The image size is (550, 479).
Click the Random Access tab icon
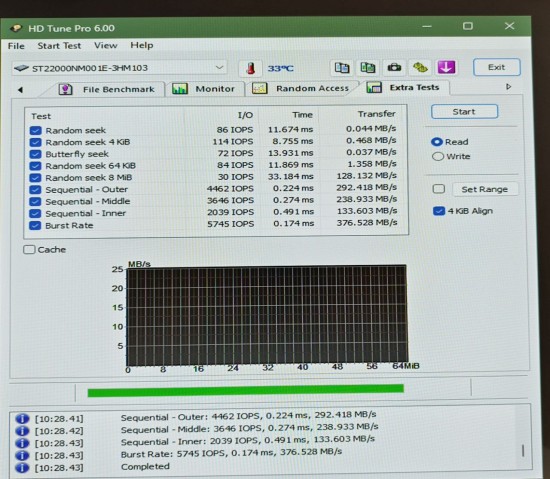coord(260,88)
